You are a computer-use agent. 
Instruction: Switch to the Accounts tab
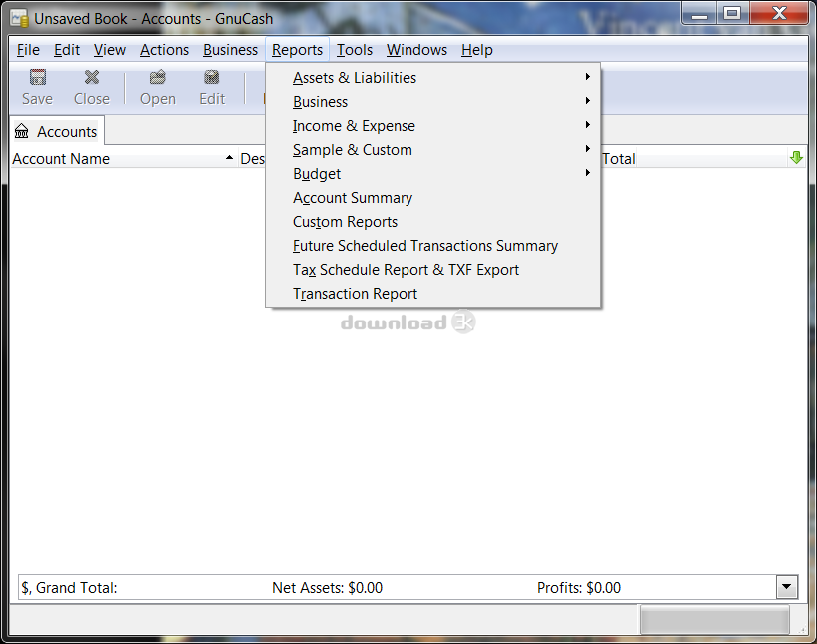click(x=56, y=131)
